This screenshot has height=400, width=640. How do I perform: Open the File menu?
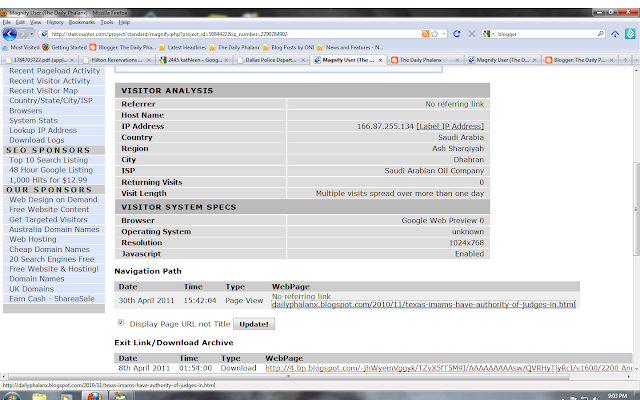click(7, 22)
